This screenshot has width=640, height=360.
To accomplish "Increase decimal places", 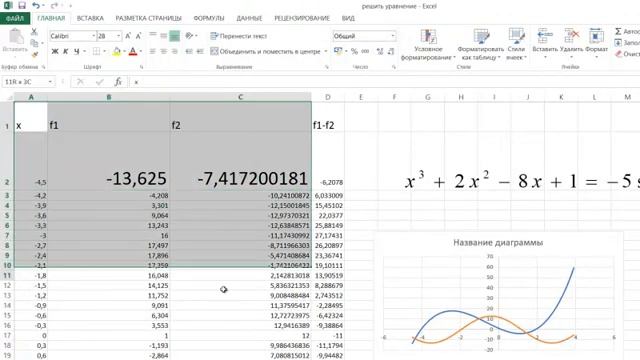I will pyautogui.click(x=380, y=51).
